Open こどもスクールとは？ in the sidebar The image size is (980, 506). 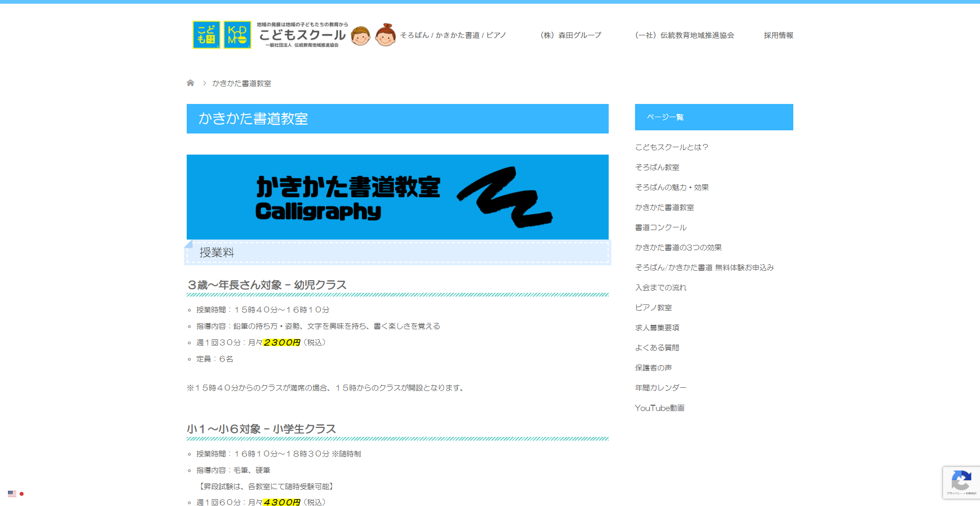click(x=672, y=147)
